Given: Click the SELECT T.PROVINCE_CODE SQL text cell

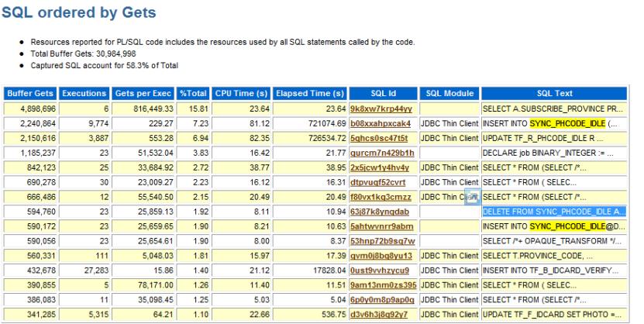Looking at the screenshot, I should [554, 256].
